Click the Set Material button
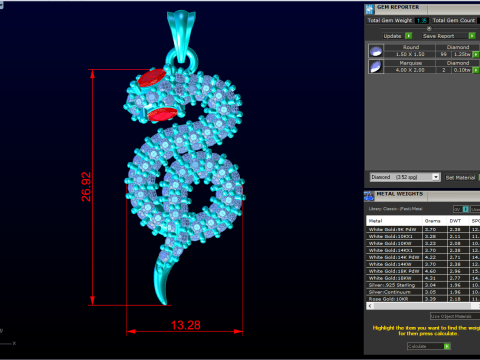480x360 pixels. click(460, 178)
